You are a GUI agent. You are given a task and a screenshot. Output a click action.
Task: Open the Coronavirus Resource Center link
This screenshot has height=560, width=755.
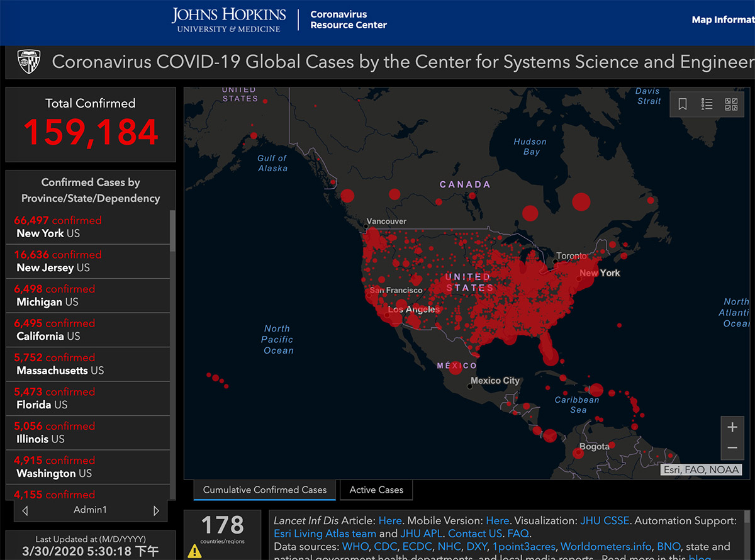click(349, 20)
